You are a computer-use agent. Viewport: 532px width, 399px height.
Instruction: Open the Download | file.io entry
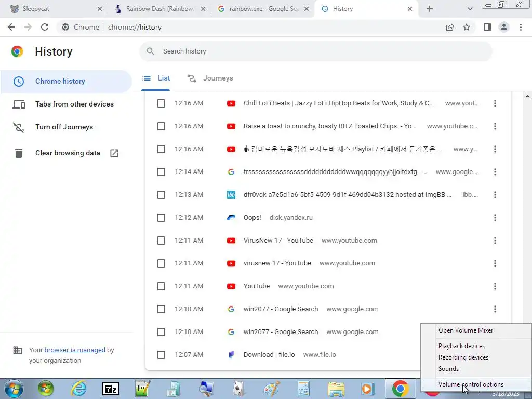[x=269, y=354]
